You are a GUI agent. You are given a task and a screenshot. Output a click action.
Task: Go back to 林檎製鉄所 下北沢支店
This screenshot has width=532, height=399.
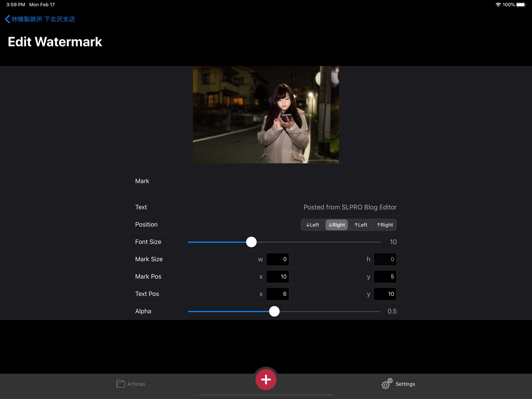click(43, 19)
